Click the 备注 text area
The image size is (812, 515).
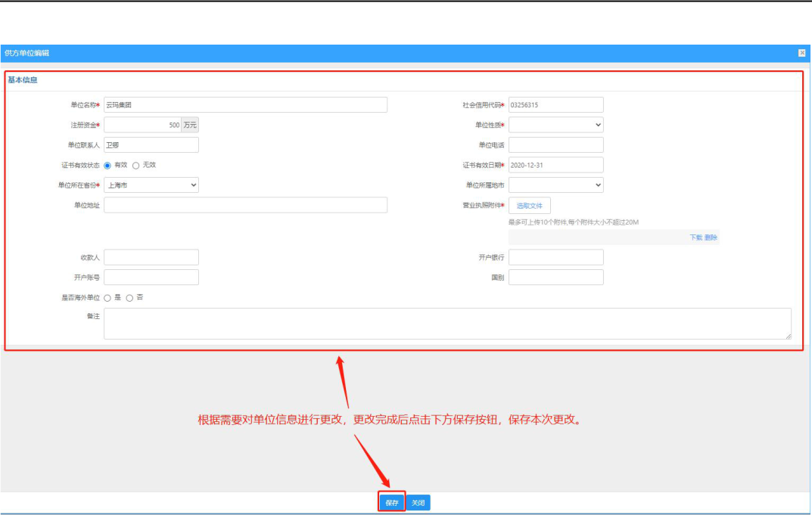(x=447, y=324)
